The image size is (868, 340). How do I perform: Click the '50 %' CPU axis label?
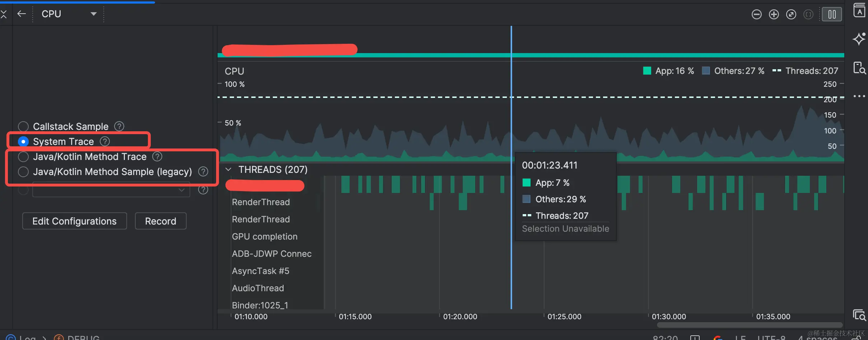(233, 123)
